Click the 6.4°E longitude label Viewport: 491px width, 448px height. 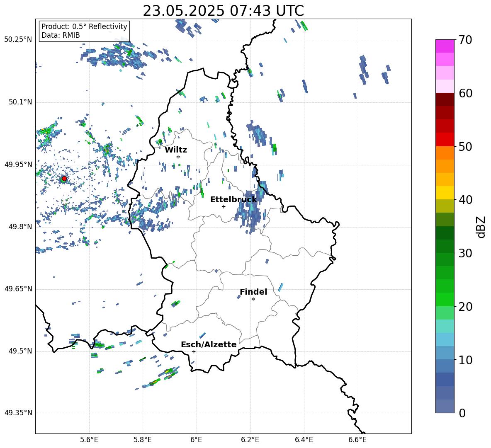(304, 440)
